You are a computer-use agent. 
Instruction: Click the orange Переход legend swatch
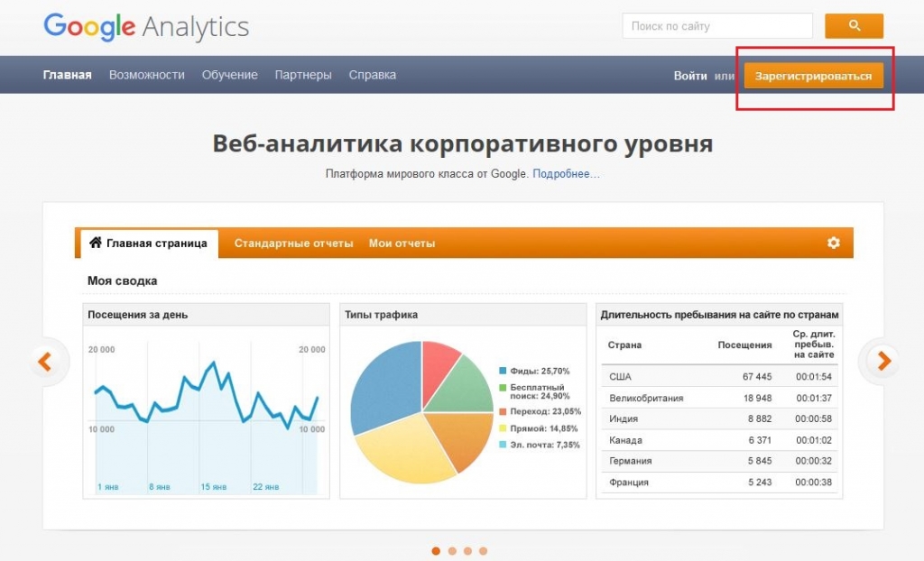(503, 411)
